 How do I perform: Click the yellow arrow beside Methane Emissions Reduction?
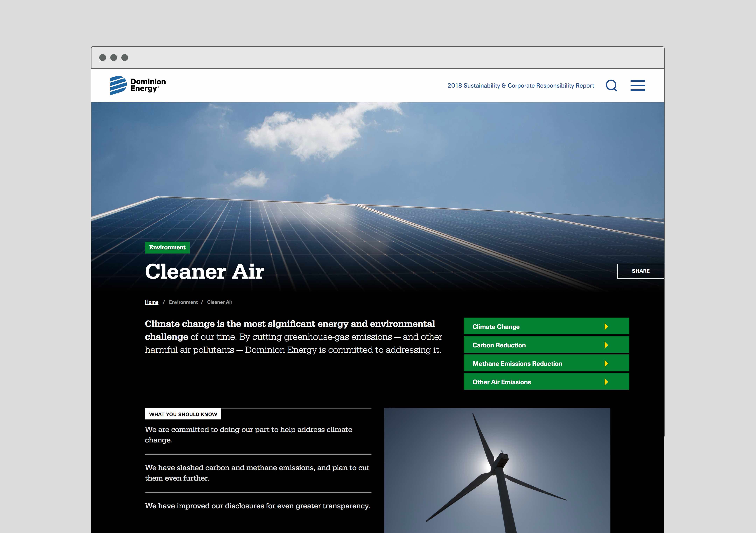(x=606, y=363)
